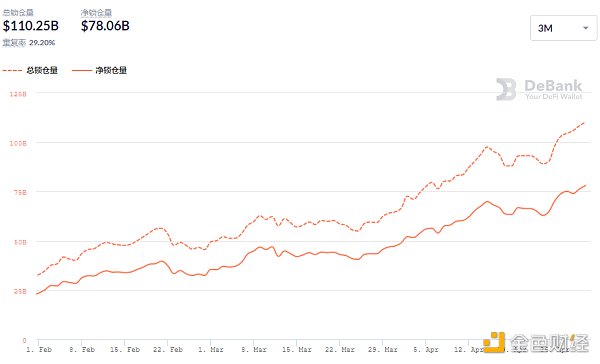Click the 1. Mar axis date label

click(x=210, y=350)
